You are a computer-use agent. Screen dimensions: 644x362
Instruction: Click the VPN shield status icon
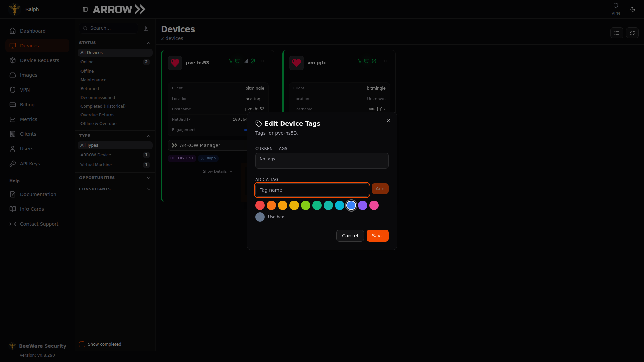tap(615, 5)
